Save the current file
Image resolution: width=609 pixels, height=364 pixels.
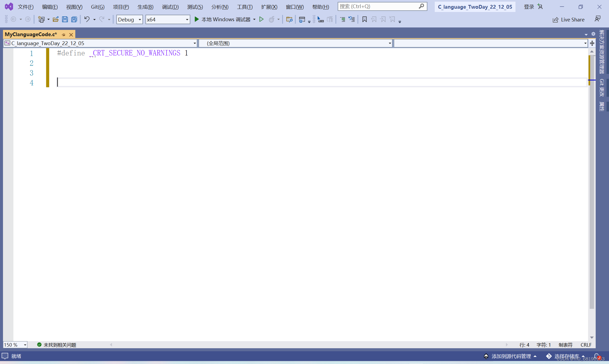[65, 19]
